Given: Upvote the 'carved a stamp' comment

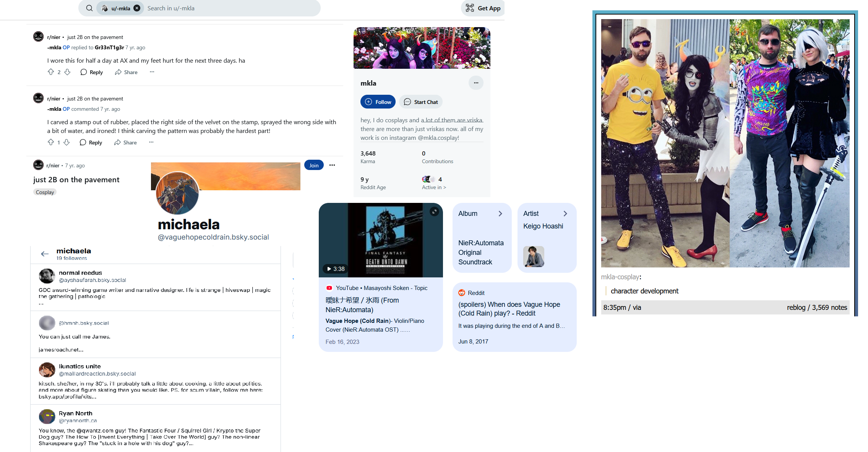Looking at the screenshot, I should click(x=50, y=142).
